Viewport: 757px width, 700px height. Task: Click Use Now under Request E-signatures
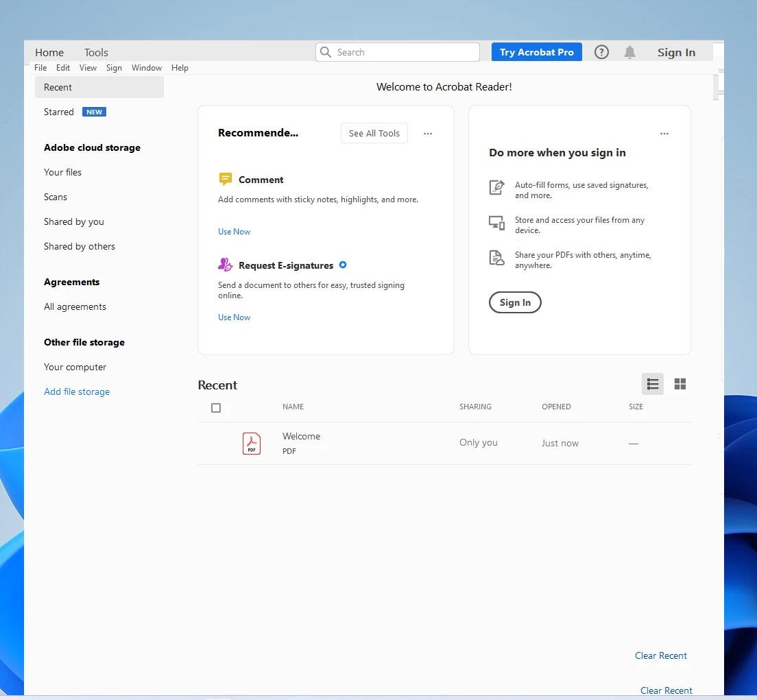point(234,317)
